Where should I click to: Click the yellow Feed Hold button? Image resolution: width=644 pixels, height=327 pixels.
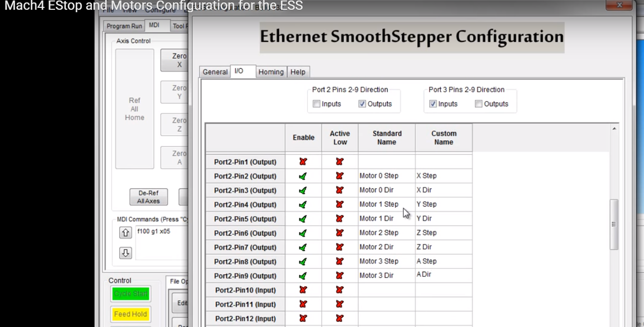(130, 314)
